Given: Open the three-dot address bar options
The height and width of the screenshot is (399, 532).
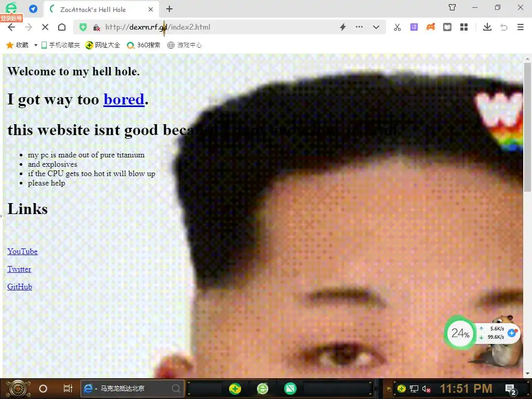Looking at the screenshot, I should 360,27.
